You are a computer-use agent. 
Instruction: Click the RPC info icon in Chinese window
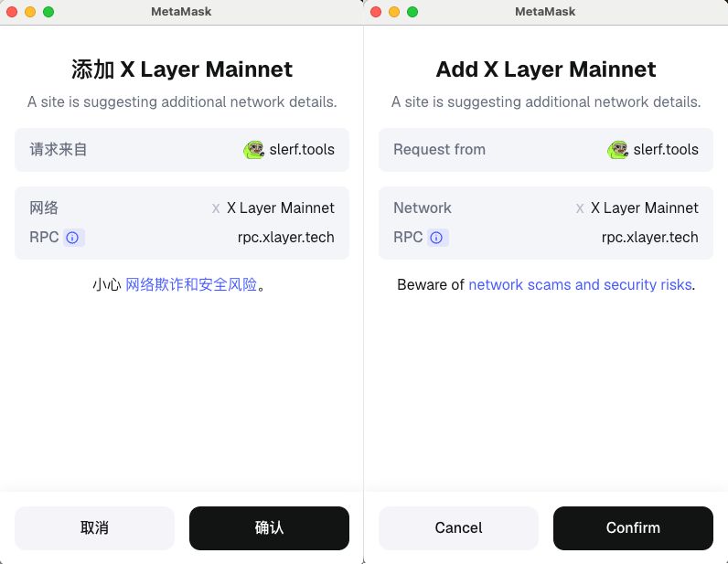tap(72, 238)
